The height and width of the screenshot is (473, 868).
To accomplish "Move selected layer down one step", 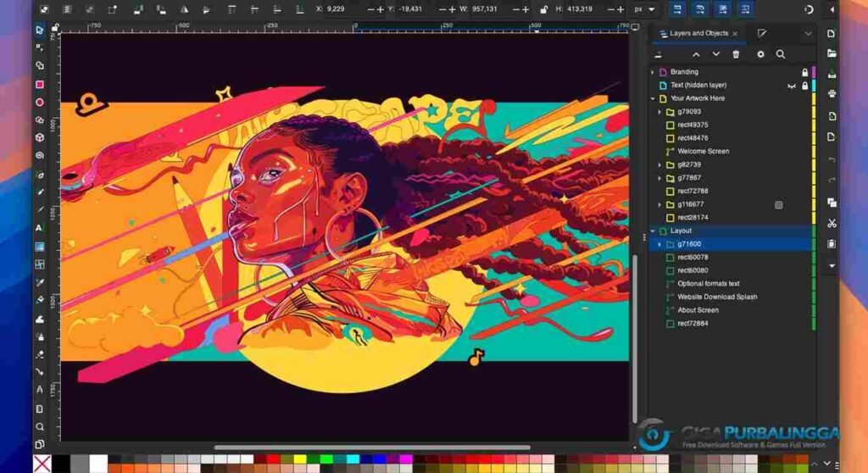I will pos(715,54).
